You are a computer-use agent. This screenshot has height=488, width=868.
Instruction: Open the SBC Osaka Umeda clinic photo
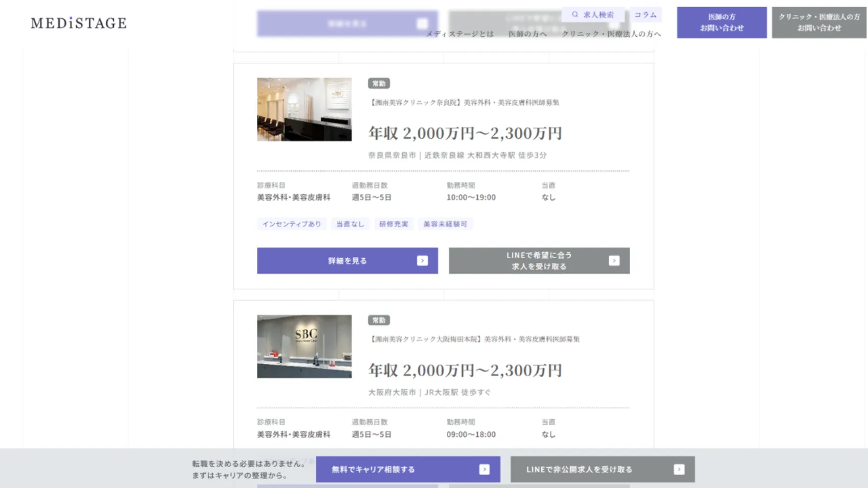point(304,347)
